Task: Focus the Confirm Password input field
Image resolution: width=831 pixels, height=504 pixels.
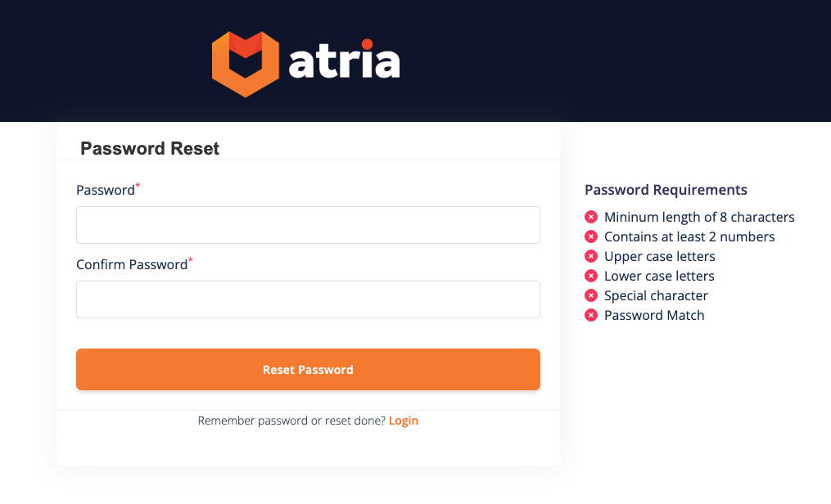Action: (x=308, y=299)
